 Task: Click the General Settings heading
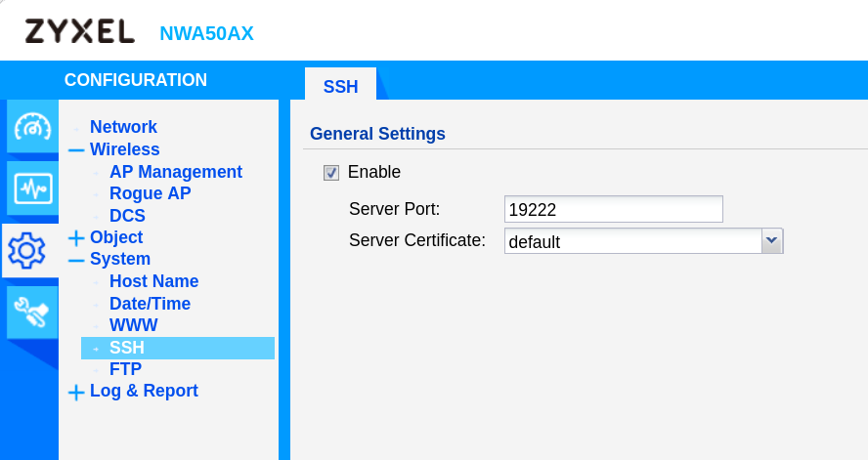click(x=377, y=134)
